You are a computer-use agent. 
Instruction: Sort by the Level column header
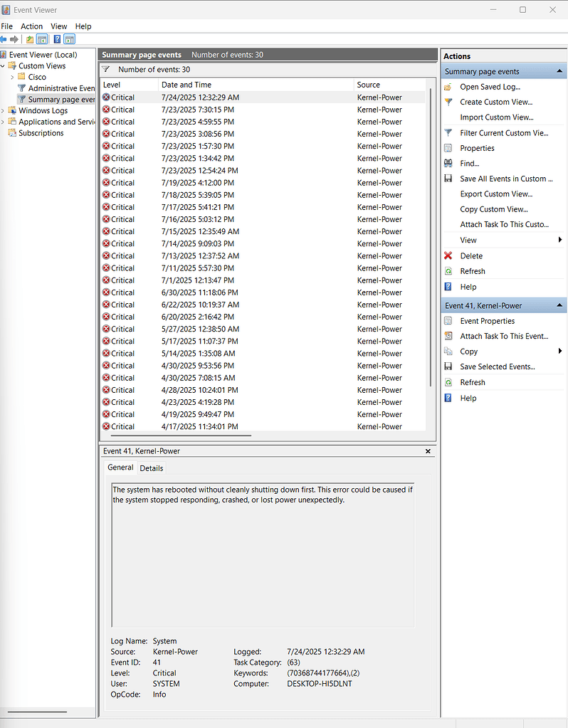coord(129,85)
